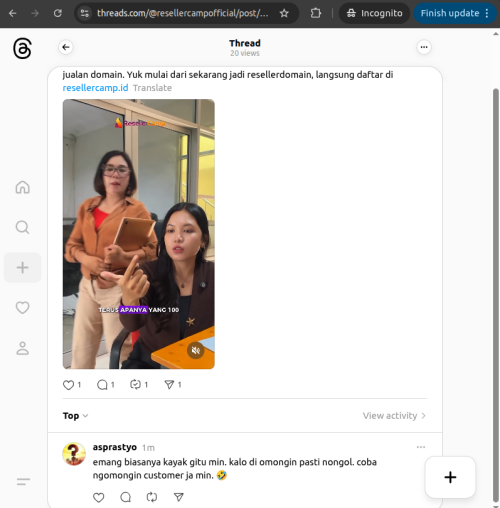View site information icon in address bar
The height and width of the screenshot is (508, 500).
[x=85, y=13]
